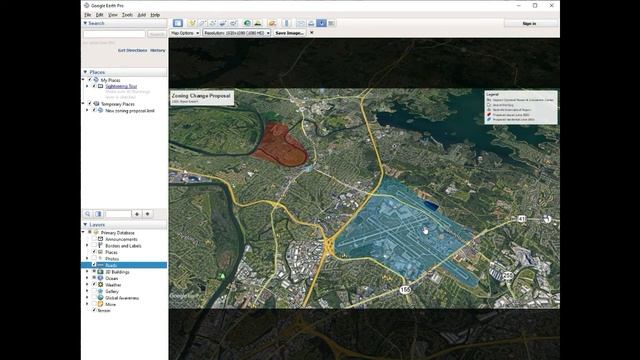Click the 3D Buildings layer icon
This screenshot has width=640, height=360.
pyautogui.click(x=100, y=271)
